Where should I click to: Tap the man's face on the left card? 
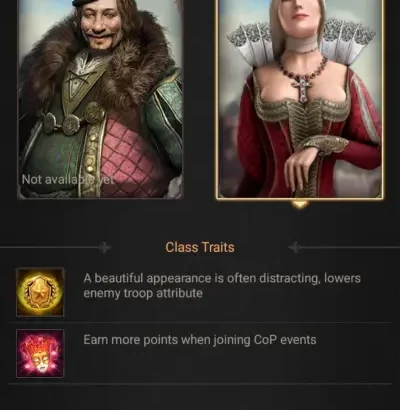tap(99, 25)
